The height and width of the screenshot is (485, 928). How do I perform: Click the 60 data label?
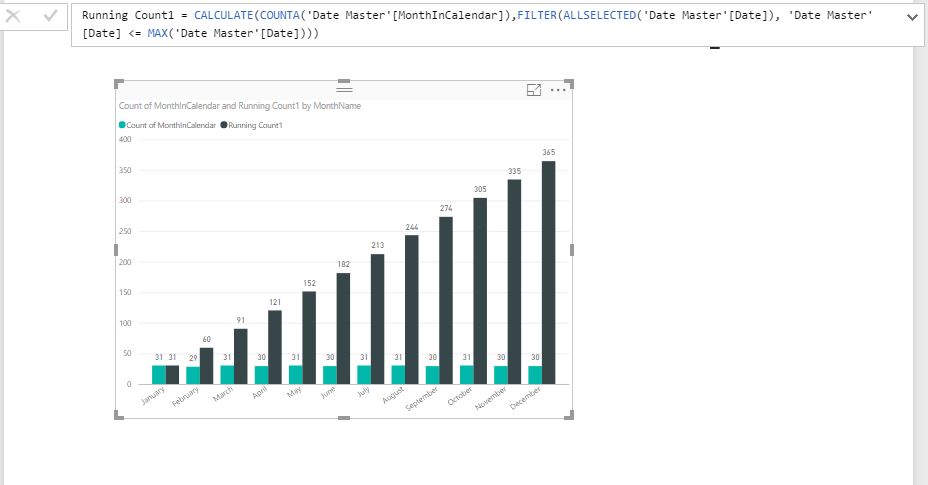pos(207,339)
